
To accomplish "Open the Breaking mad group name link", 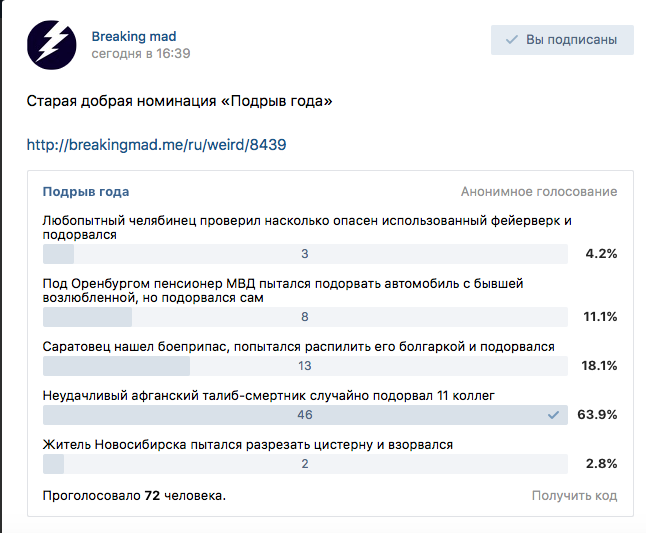I will (134, 36).
